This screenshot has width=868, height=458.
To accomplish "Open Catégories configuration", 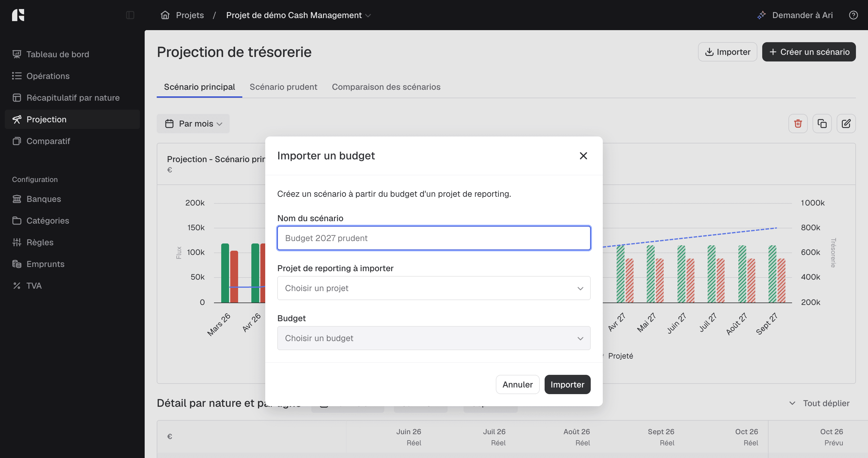I will click(x=72, y=221).
